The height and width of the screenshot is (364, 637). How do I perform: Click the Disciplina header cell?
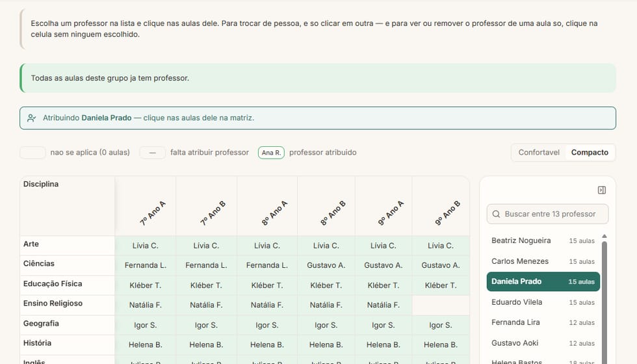coord(67,206)
